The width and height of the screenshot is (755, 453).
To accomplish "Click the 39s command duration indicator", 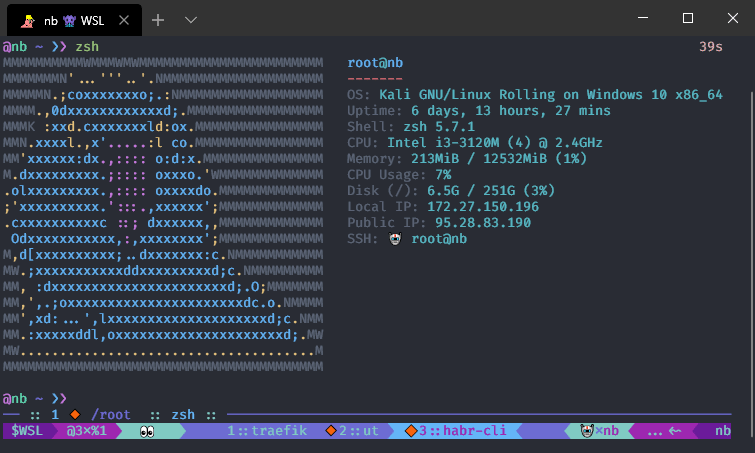I will click(711, 47).
